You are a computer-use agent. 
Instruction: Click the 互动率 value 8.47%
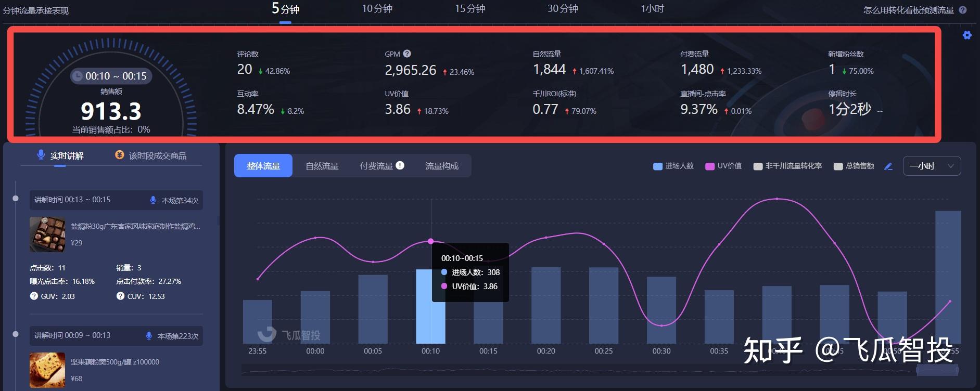[x=256, y=109]
